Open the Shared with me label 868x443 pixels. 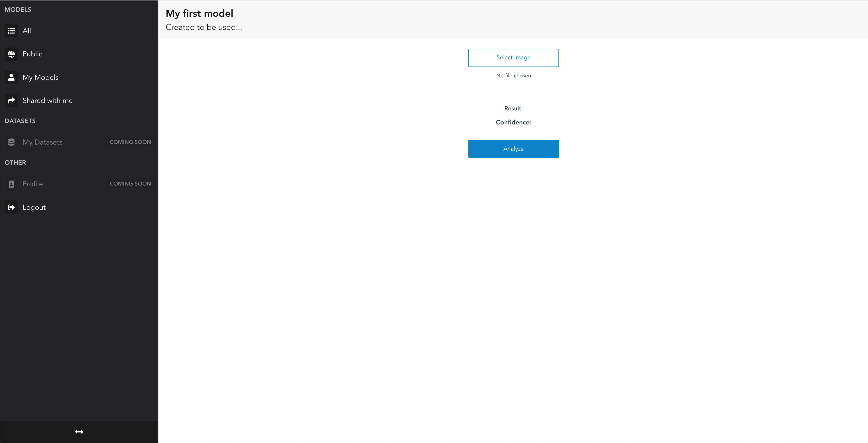pyautogui.click(x=48, y=100)
